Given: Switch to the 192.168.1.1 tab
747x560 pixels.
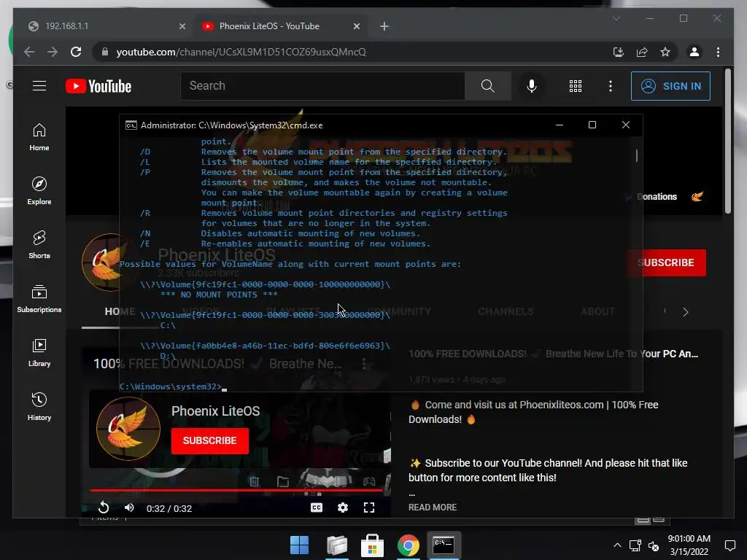Looking at the screenshot, I should pos(104,26).
